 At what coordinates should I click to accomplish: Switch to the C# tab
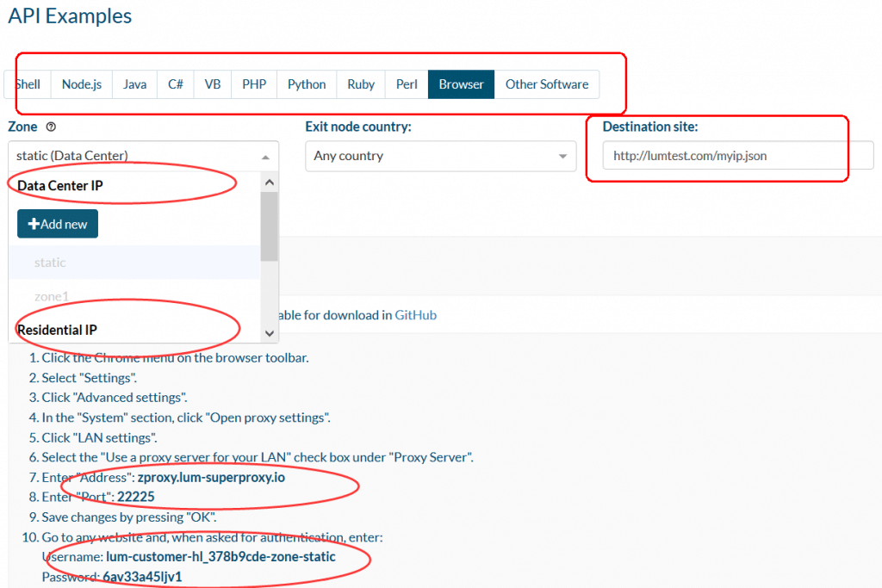[176, 84]
